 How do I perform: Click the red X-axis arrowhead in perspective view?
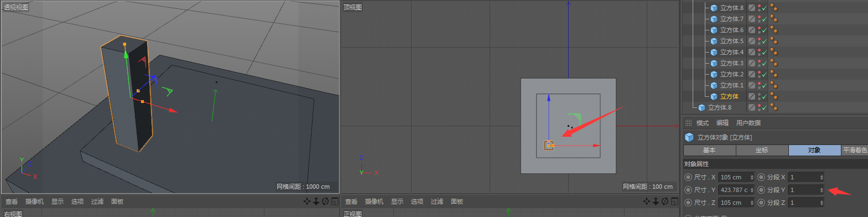[x=173, y=111]
